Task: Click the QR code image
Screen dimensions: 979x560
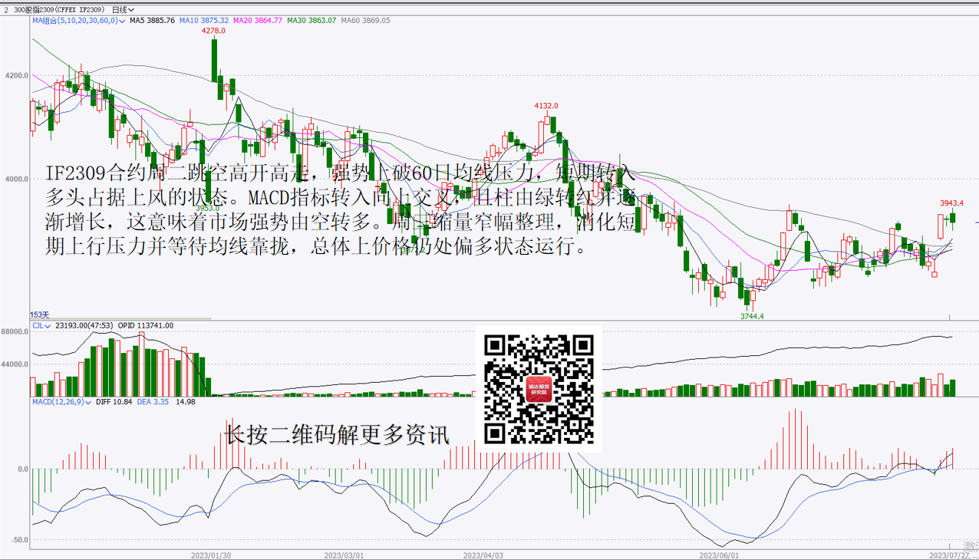Action: click(x=539, y=389)
